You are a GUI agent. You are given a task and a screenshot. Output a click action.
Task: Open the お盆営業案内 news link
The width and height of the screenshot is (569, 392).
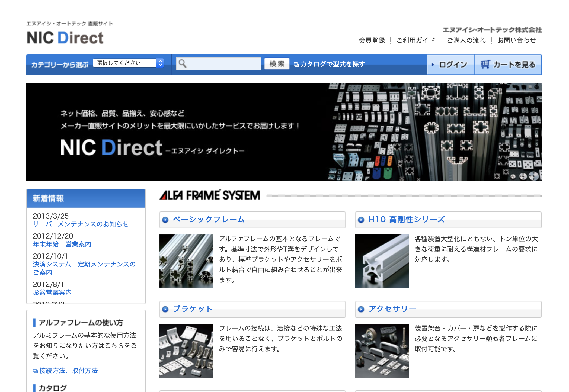point(52,293)
